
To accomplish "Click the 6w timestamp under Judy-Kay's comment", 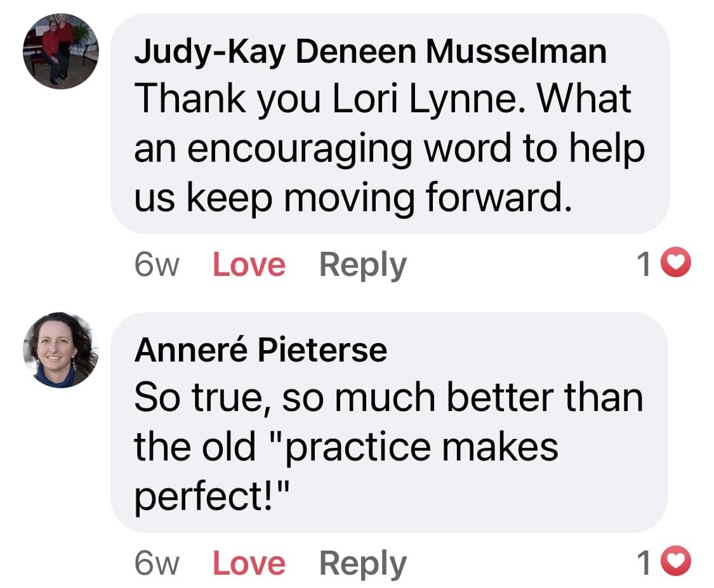I will click(x=157, y=265).
